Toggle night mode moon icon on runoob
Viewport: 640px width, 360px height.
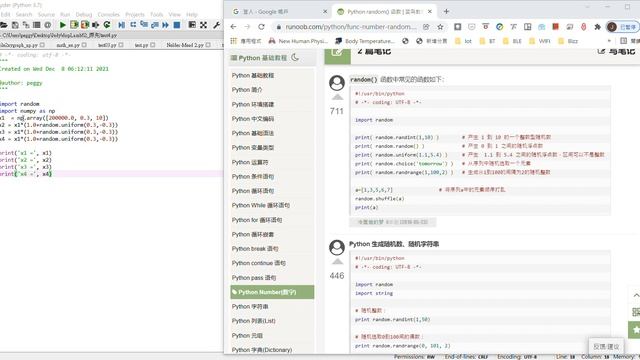[x=295, y=58]
